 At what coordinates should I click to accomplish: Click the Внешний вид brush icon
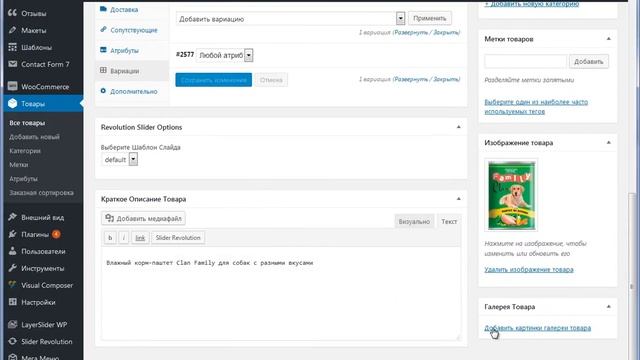pyautogui.click(x=13, y=217)
